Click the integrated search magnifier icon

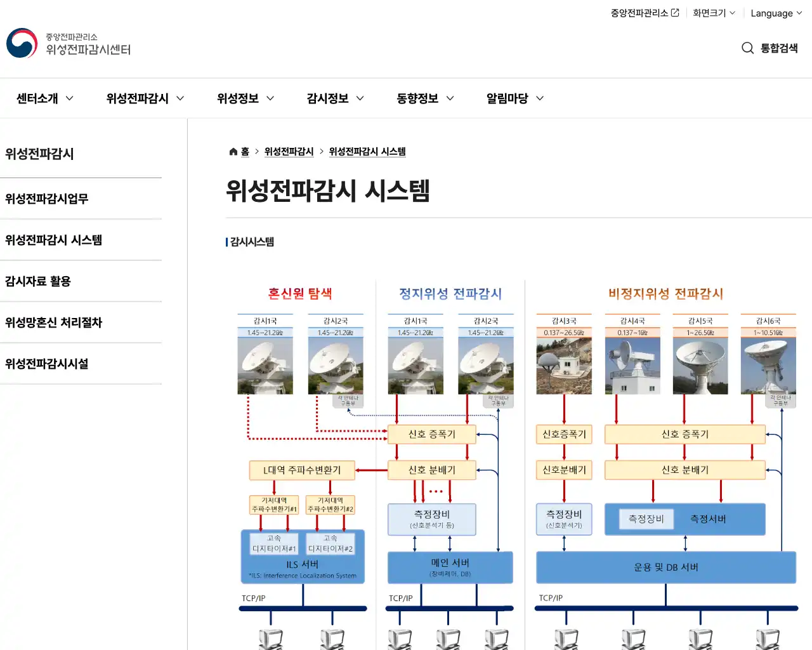(x=747, y=48)
